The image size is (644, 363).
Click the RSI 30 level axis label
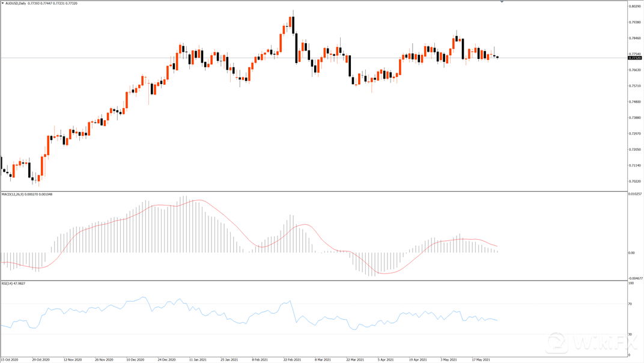coord(631,334)
